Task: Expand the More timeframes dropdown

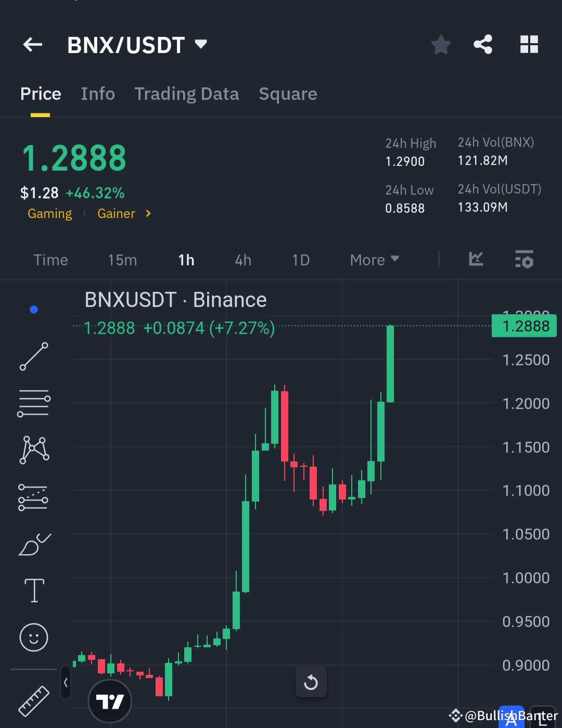Action: coord(374,259)
